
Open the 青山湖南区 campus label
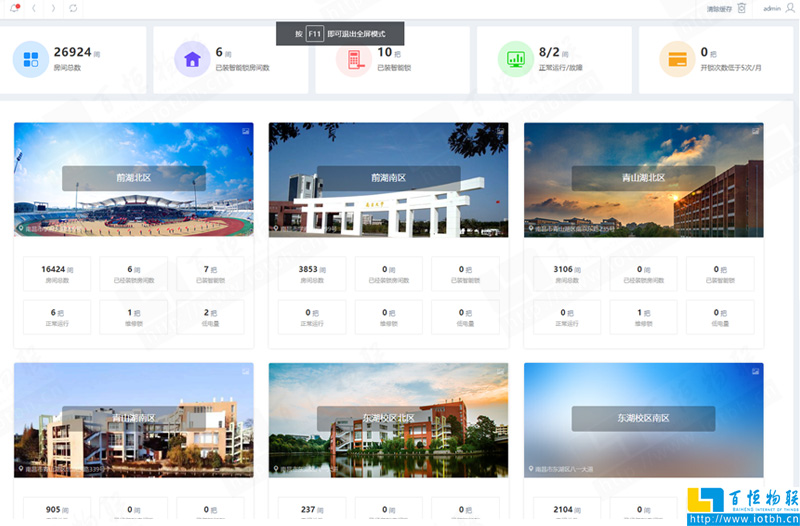coord(134,418)
